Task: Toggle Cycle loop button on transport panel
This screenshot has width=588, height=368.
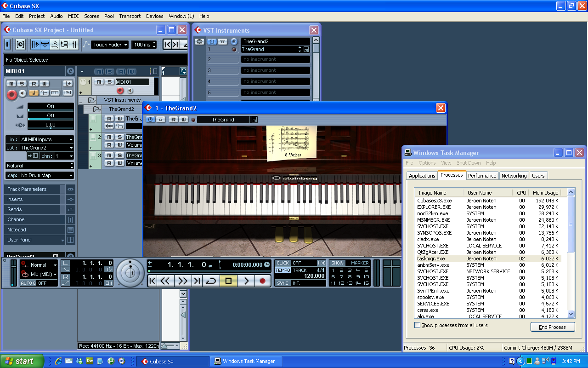Action: (x=211, y=281)
